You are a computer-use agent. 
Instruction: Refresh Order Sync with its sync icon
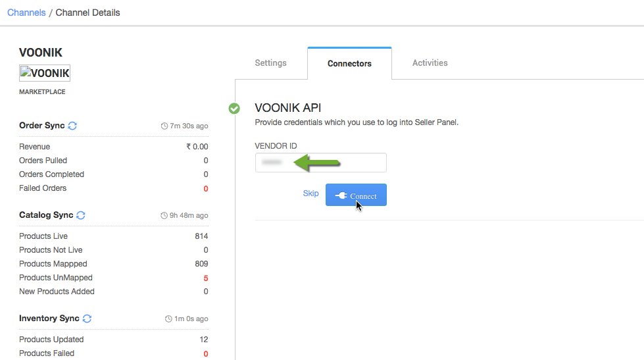point(72,126)
